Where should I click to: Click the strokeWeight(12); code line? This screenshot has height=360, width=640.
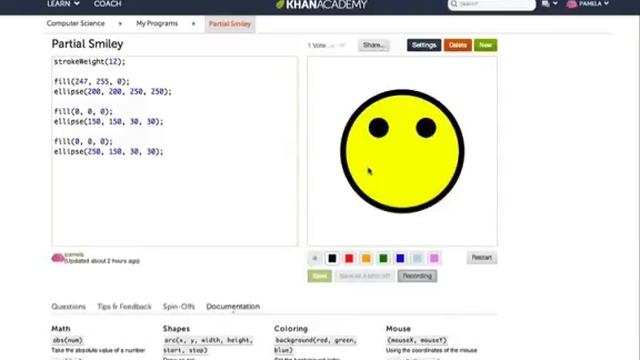coord(90,62)
